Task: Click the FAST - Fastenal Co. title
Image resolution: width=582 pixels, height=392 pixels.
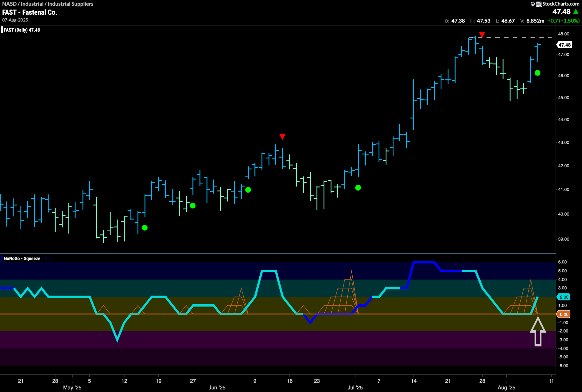Action: pos(30,12)
